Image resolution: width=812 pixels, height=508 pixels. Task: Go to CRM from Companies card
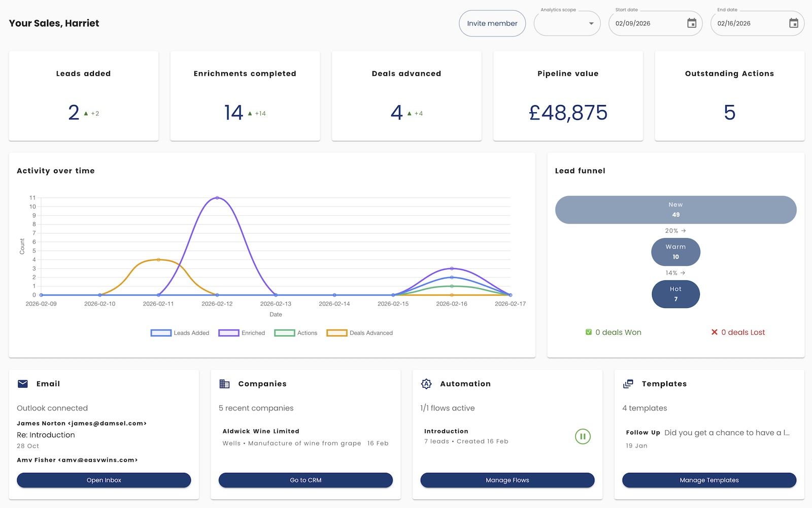click(x=306, y=480)
